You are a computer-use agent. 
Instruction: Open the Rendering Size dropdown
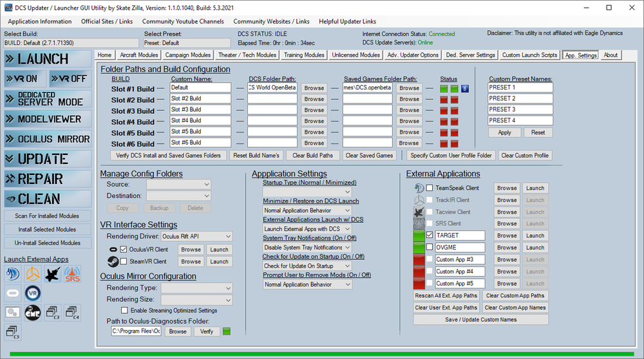(x=196, y=300)
